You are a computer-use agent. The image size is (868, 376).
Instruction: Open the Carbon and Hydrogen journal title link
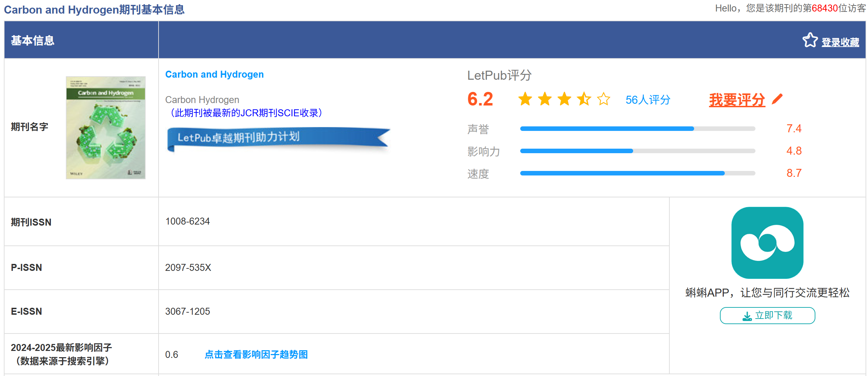click(214, 74)
